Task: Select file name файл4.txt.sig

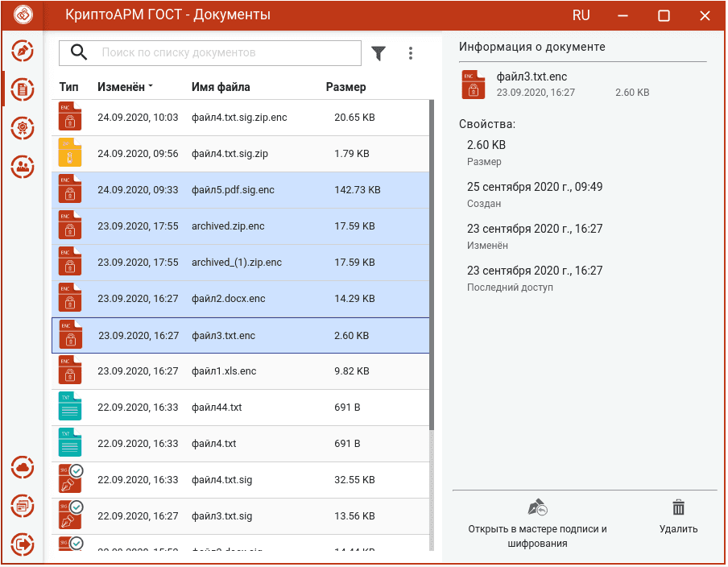Action: (x=222, y=480)
